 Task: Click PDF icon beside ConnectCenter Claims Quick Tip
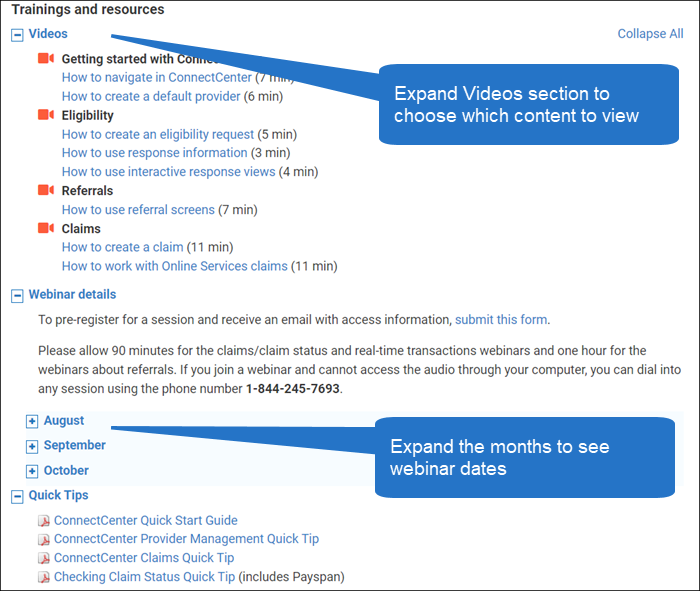click(x=44, y=558)
